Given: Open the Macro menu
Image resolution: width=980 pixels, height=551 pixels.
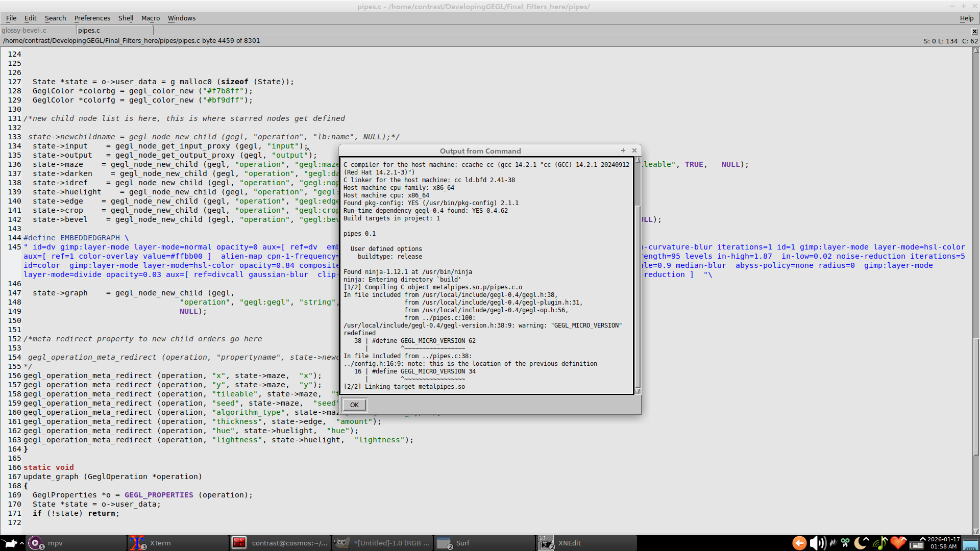Looking at the screenshot, I should [x=150, y=18].
